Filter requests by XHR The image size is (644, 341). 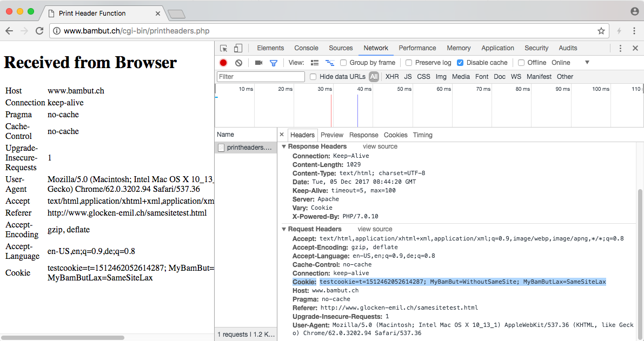[x=392, y=77]
